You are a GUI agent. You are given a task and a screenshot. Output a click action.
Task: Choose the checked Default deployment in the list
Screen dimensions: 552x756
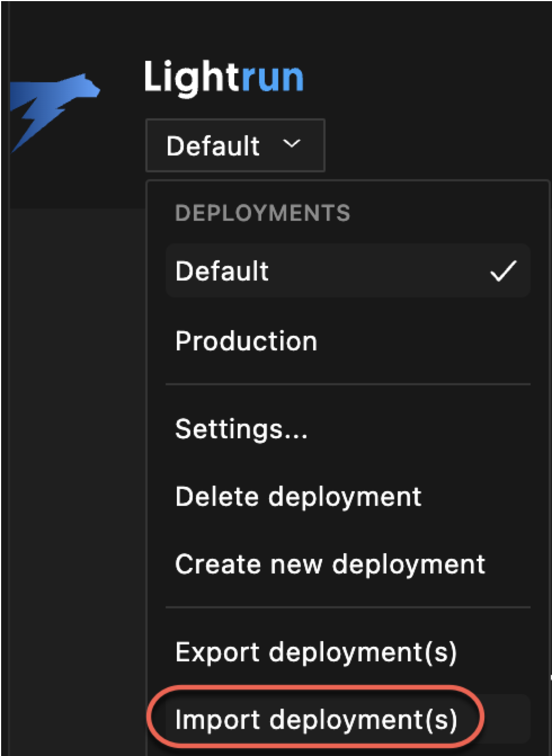pos(222,271)
